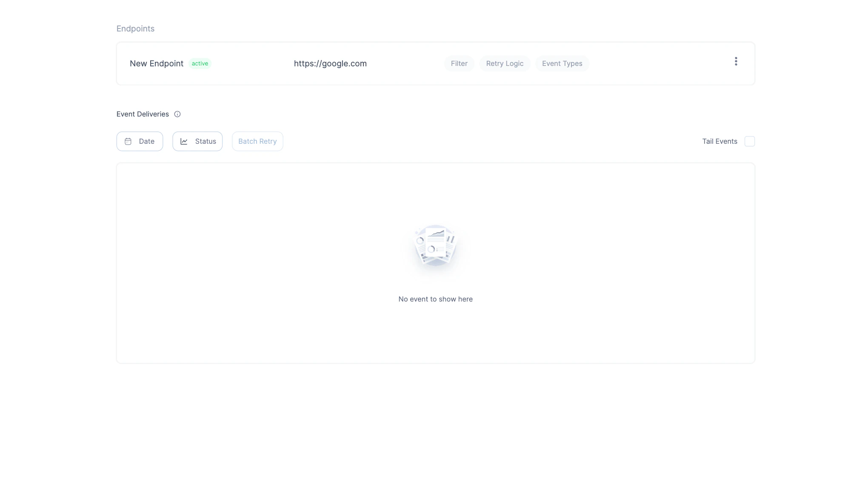Open Retry Logic for New Endpoint
Viewport: 868px width, 484px height.
coord(505,63)
